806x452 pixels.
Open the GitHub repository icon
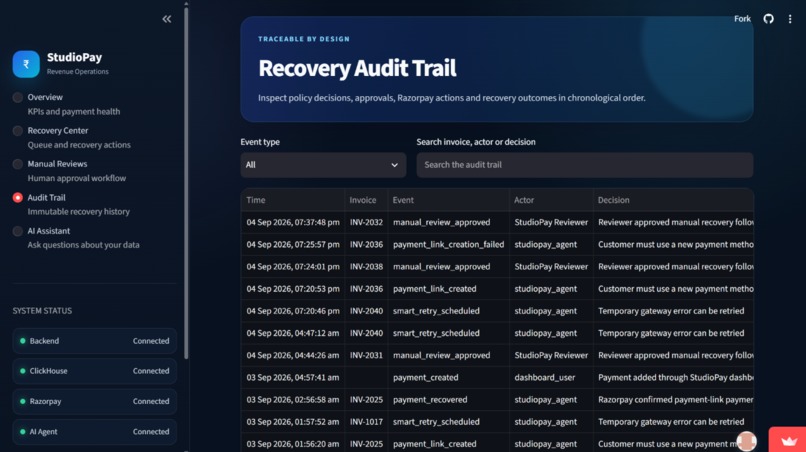(x=768, y=19)
